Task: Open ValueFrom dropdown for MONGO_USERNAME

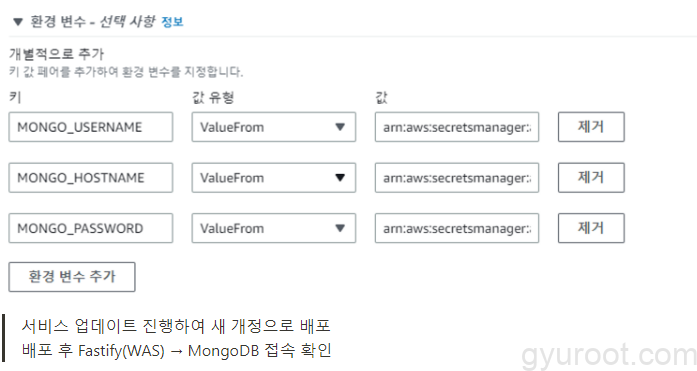Action: click(x=274, y=127)
